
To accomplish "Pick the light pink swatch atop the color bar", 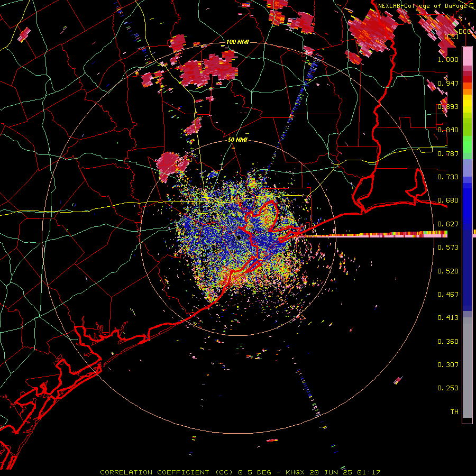I will tap(467, 56).
